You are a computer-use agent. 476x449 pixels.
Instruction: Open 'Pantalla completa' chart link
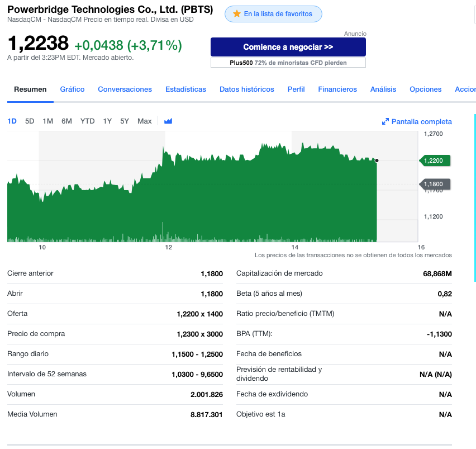pos(421,121)
